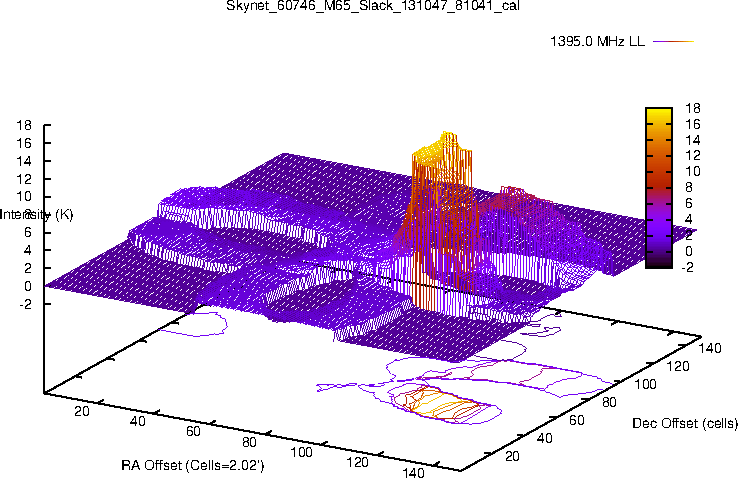This screenshot has height=478, width=738.
Task: Select color bar tick label -2
Action: click(x=687, y=267)
